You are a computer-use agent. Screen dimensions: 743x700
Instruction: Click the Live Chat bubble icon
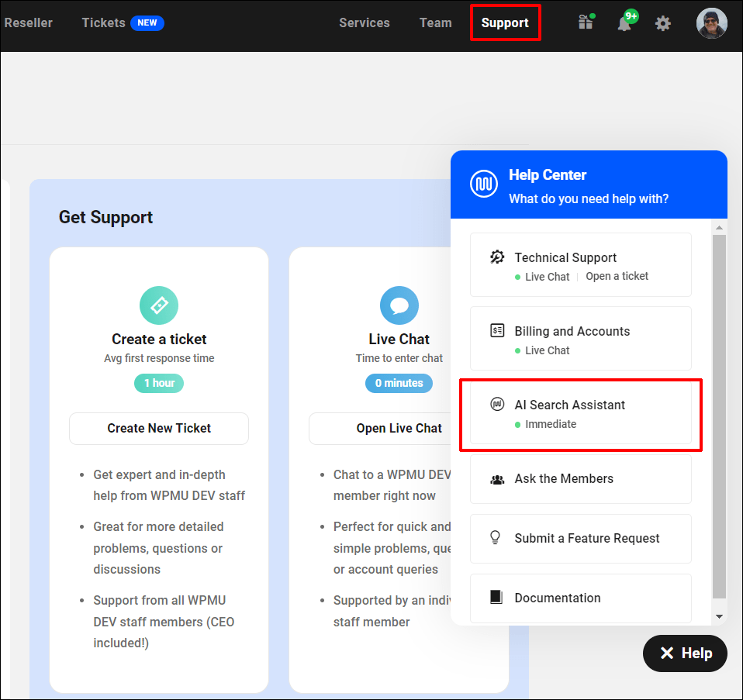pyautogui.click(x=399, y=305)
